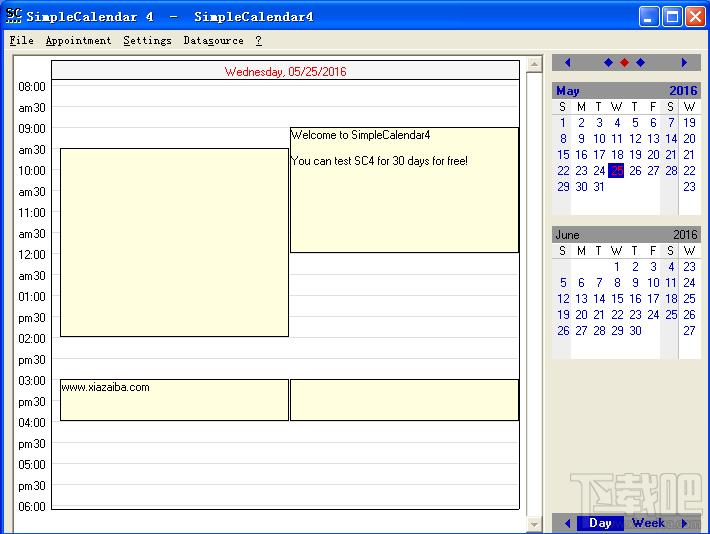The height and width of the screenshot is (534, 710).
Task: Click the left arrow beside Day tab
Action: [567, 523]
